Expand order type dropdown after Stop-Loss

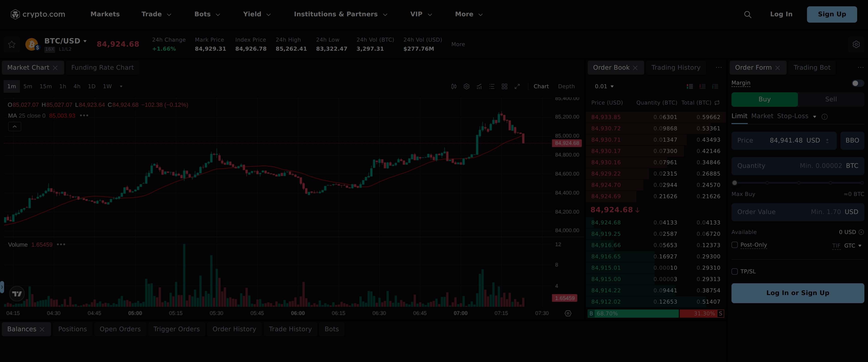[x=814, y=117]
